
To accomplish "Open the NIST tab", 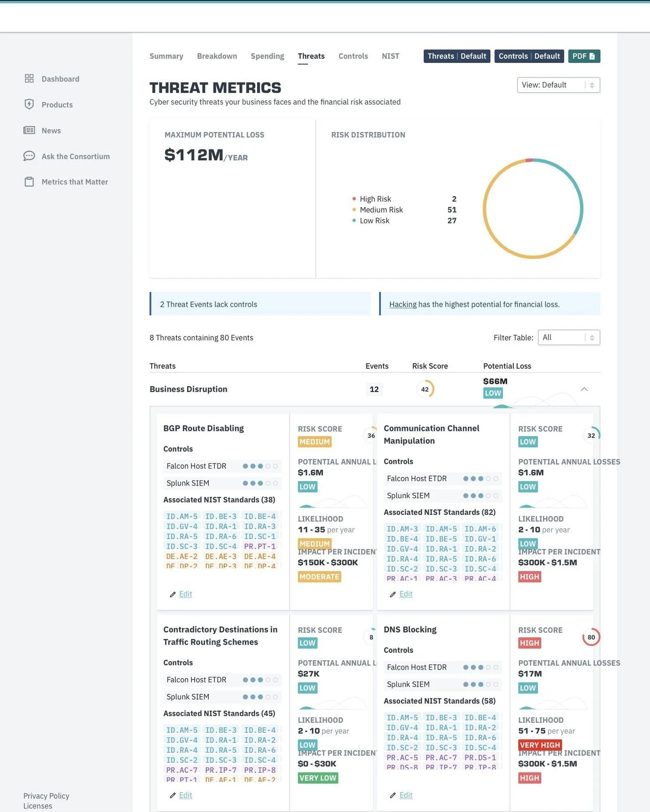I will [x=390, y=56].
